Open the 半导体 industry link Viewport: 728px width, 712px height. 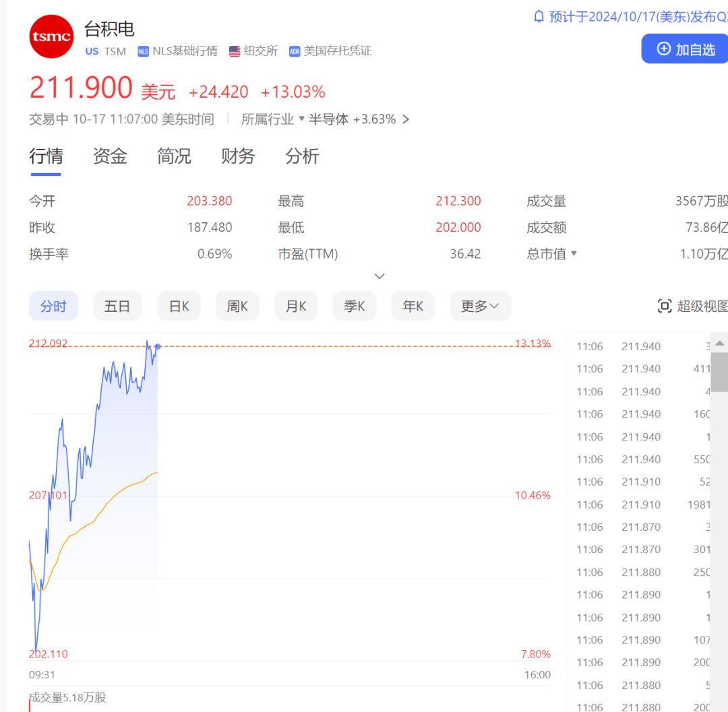click(328, 119)
